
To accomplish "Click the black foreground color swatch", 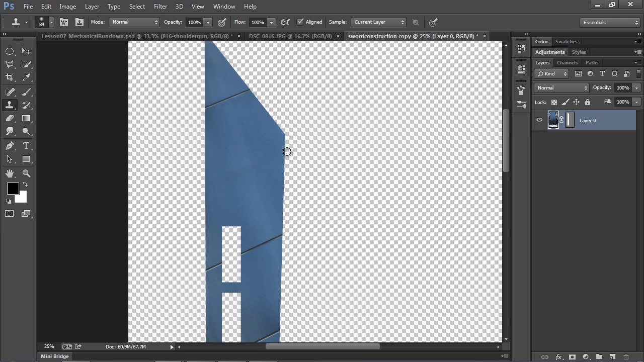I will [13, 189].
